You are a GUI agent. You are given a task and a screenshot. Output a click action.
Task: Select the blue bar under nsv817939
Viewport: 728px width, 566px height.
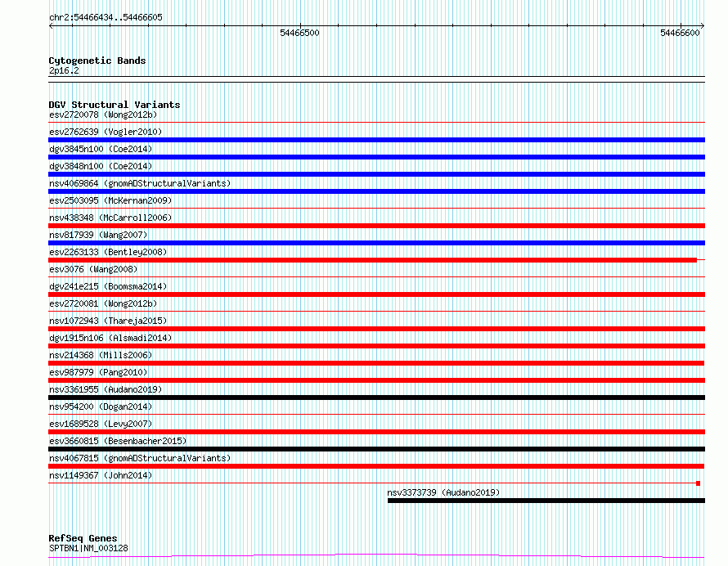point(376,243)
